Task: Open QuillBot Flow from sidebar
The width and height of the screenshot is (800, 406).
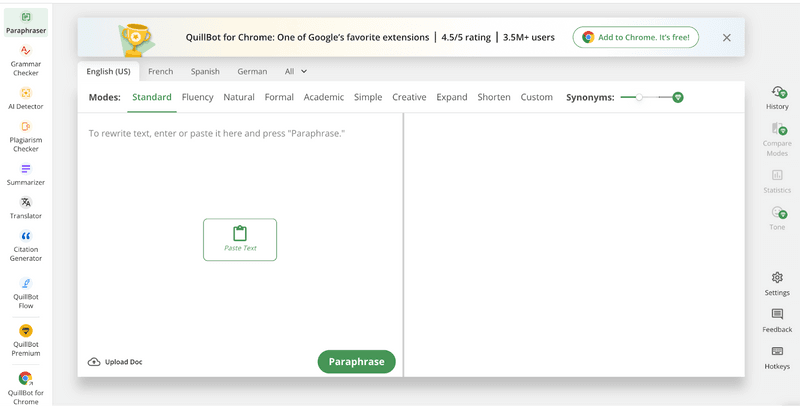Action: click(x=26, y=293)
